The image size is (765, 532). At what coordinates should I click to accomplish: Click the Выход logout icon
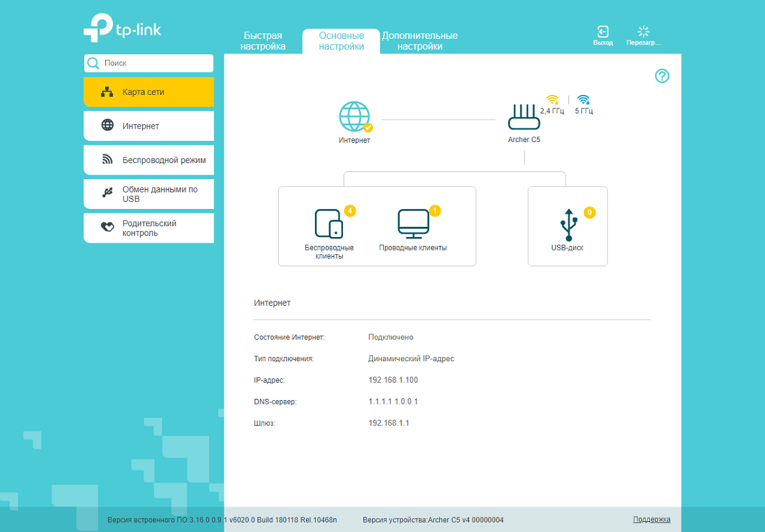pos(602,32)
